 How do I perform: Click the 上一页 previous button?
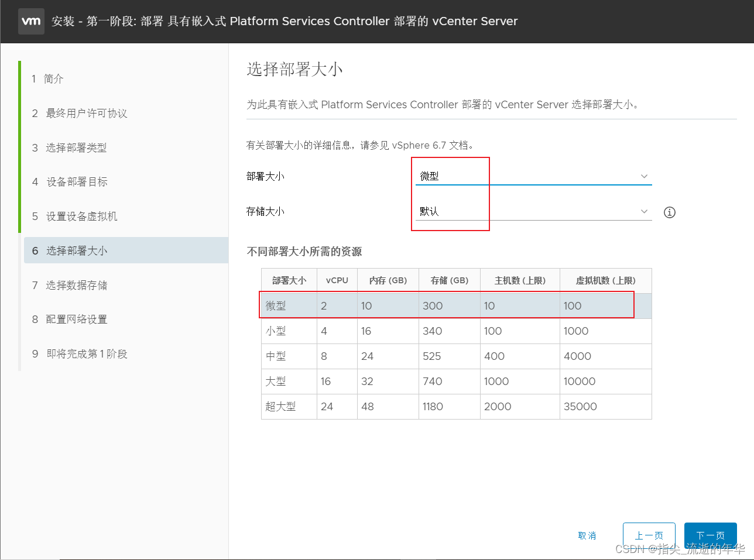tap(649, 535)
